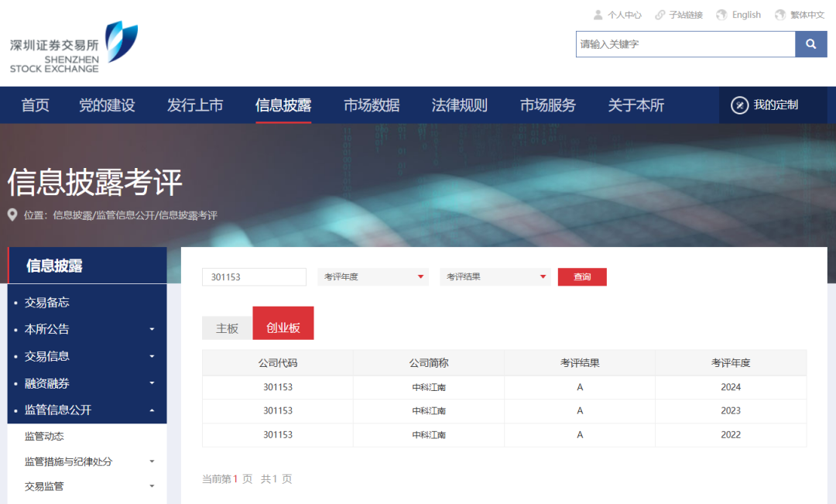The width and height of the screenshot is (836, 504).
Task: Select the 创业板 tab
Action: click(x=283, y=323)
